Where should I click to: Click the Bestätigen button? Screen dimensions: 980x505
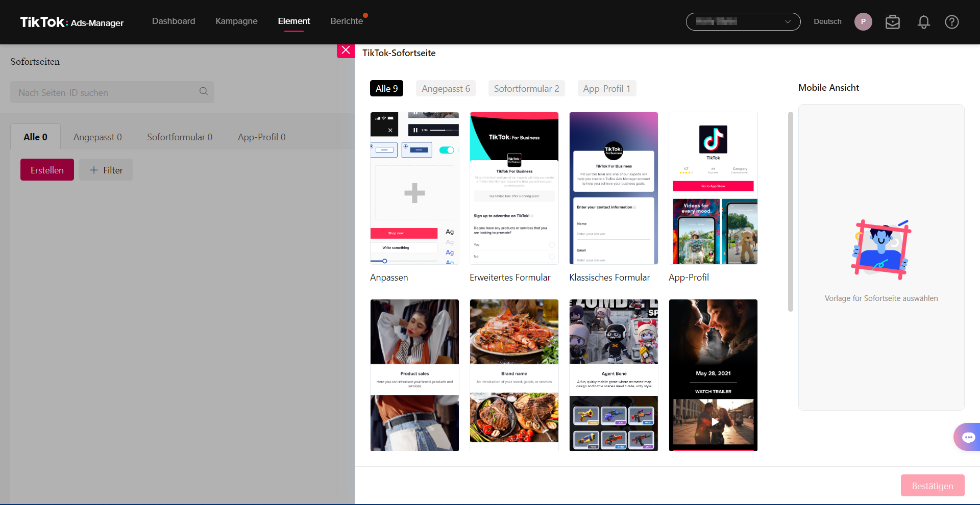click(932, 486)
